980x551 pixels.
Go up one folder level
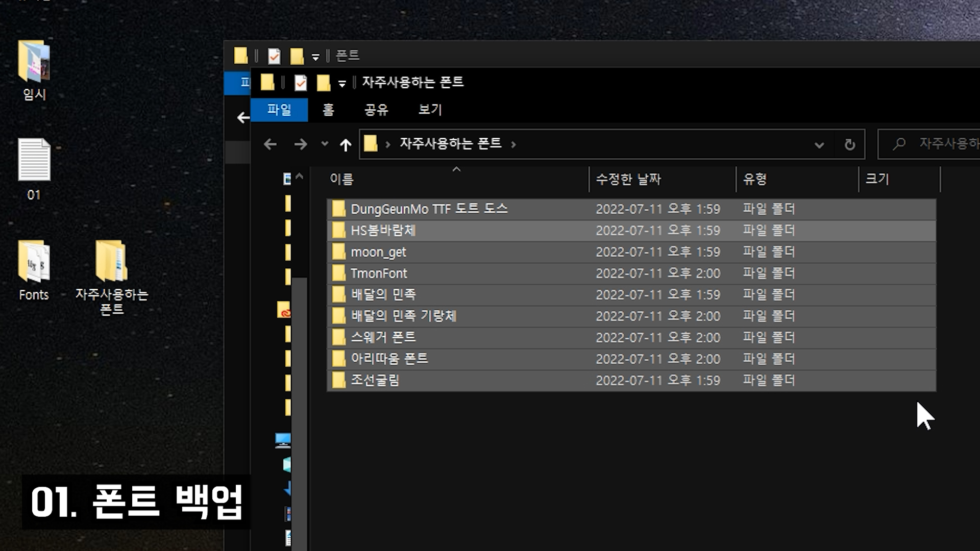[346, 145]
